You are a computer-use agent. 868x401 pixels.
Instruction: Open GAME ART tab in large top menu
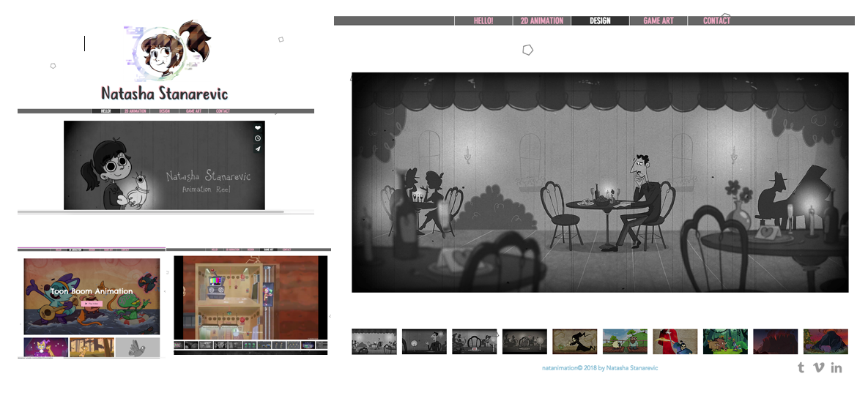[x=659, y=21]
